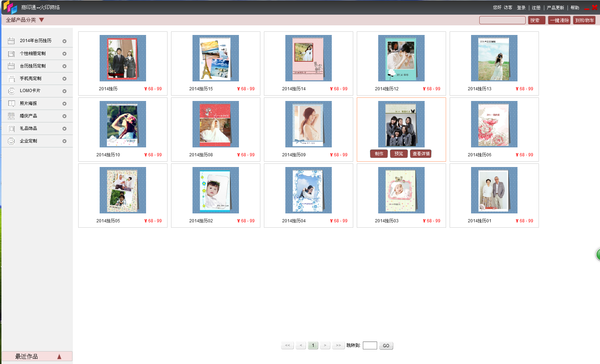Screen dimensions: 600x364
Task: Go to the next page with >
Action: [x=325, y=345]
